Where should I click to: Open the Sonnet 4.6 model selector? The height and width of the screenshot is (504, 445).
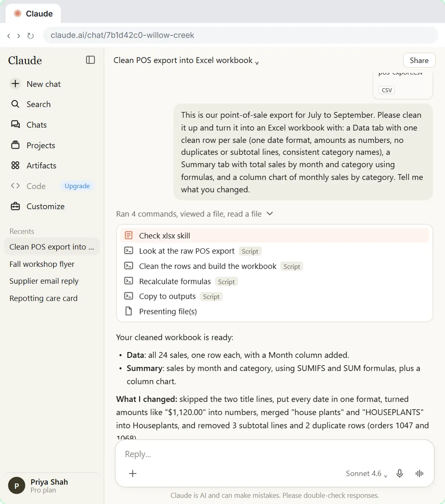[366, 474]
